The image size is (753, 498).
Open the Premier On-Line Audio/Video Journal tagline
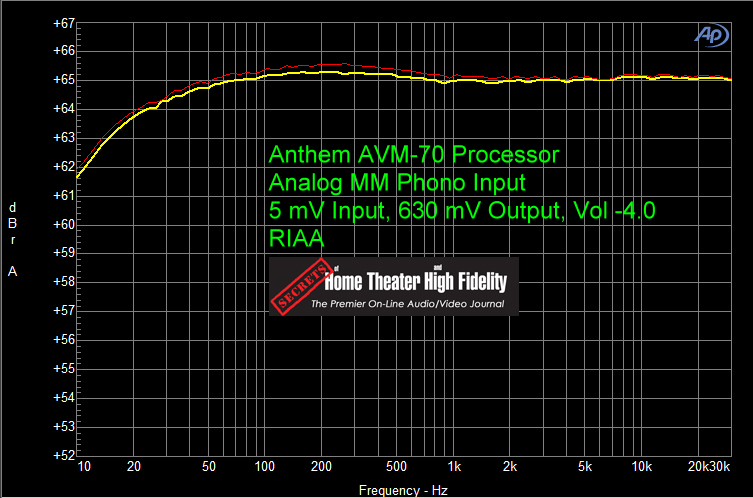click(x=407, y=304)
